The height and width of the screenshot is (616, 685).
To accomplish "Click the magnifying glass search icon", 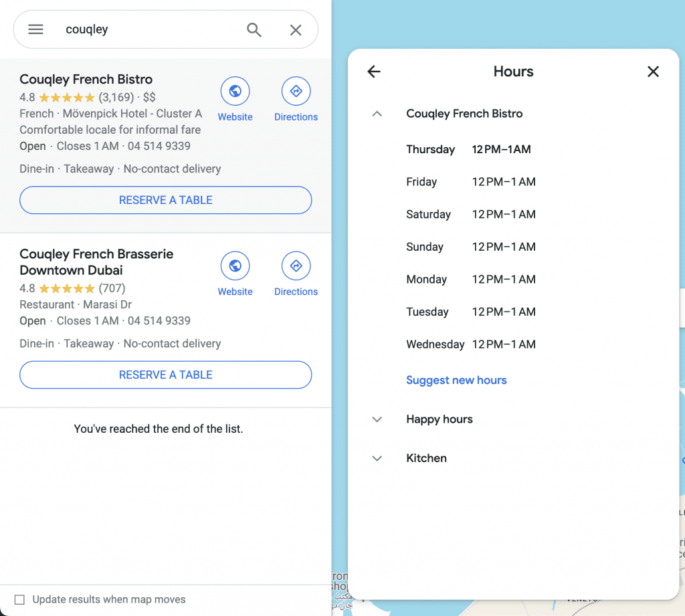I will 254,29.
